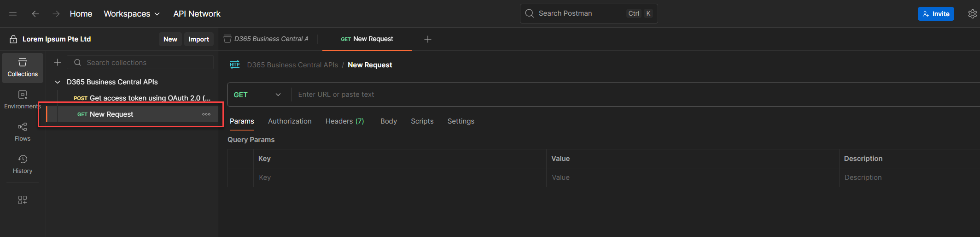Click the Value query param cell
Image resolution: width=980 pixels, height=237 pixels.
(693, 178)
